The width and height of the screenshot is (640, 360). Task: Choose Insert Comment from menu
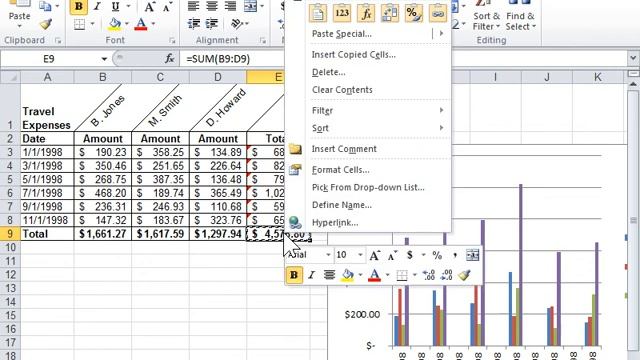tap(344, 149)
